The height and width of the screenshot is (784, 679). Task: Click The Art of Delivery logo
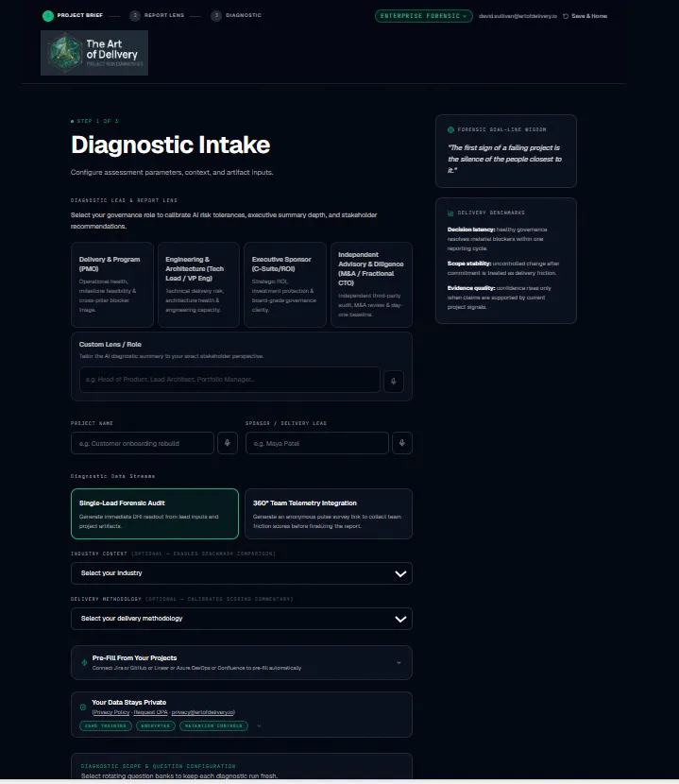click(94, 53)
